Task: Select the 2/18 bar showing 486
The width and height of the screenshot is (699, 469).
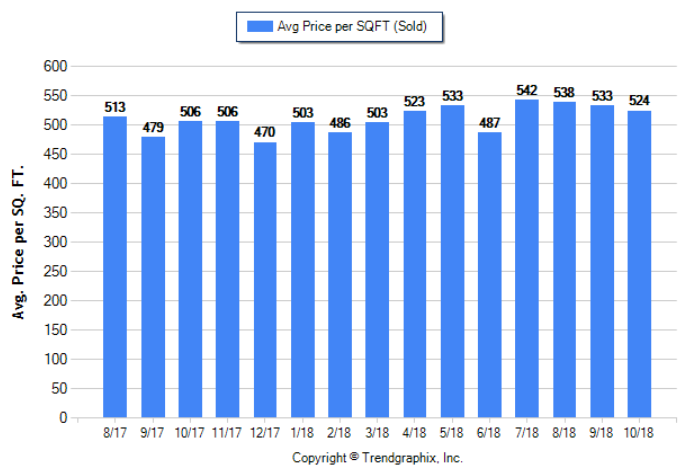Action: 340,275
